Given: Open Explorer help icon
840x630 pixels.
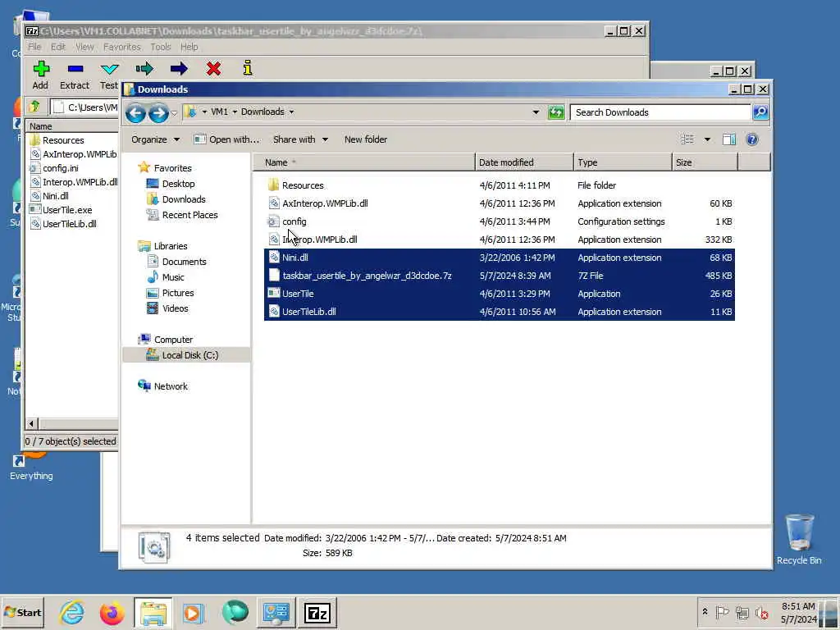Looking at the screenshot, I should [752, 139].
